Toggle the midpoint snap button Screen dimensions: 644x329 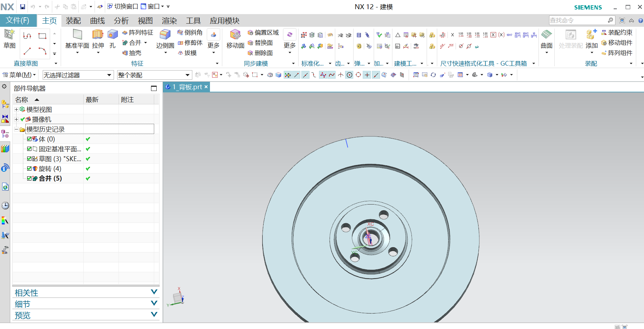click(306, 75)
